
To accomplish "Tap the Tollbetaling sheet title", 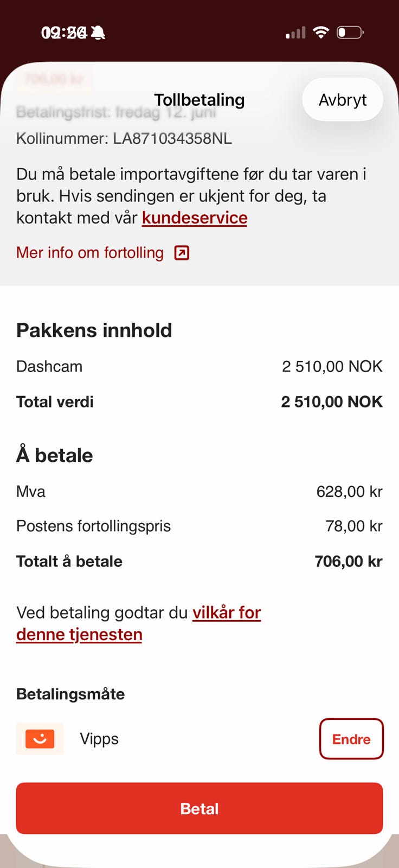I will click(200, 100).
